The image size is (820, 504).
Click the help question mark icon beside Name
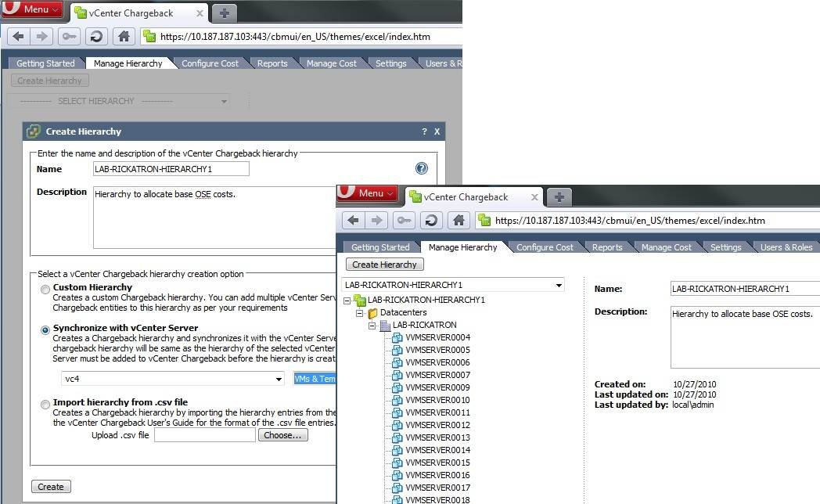(x=422, y=168)
